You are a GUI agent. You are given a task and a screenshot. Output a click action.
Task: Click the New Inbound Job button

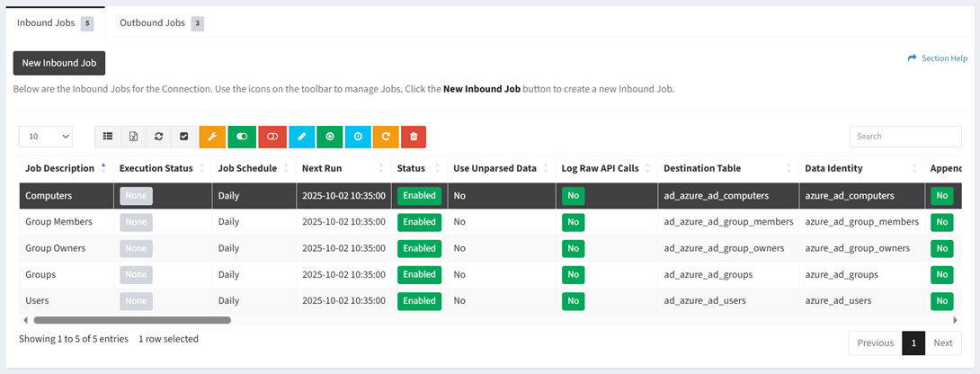coord(59,63)
